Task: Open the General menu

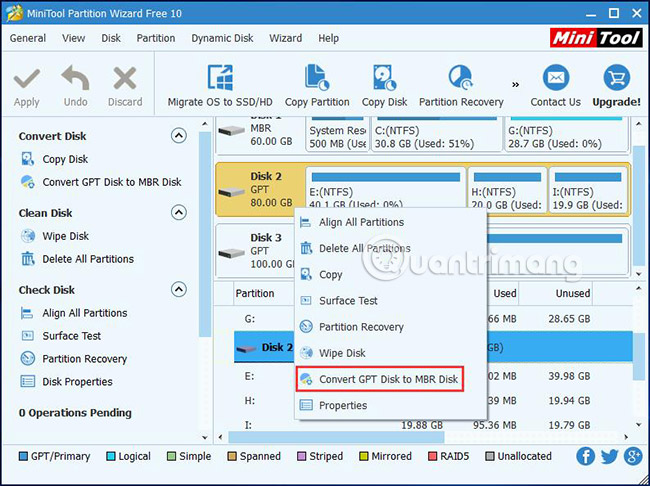Action: 28,38
